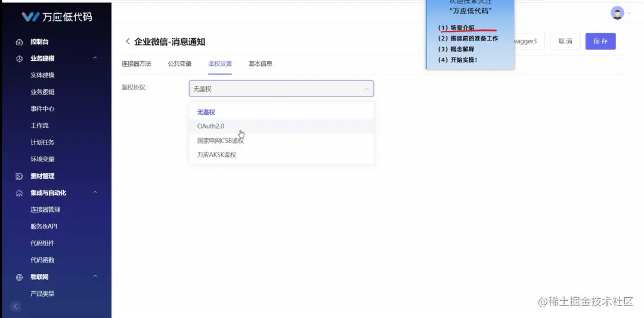This screenshot has width=644, height=318.
Task: Open 业务逻辑 in the sidebar
Action: tap(42, 92)
